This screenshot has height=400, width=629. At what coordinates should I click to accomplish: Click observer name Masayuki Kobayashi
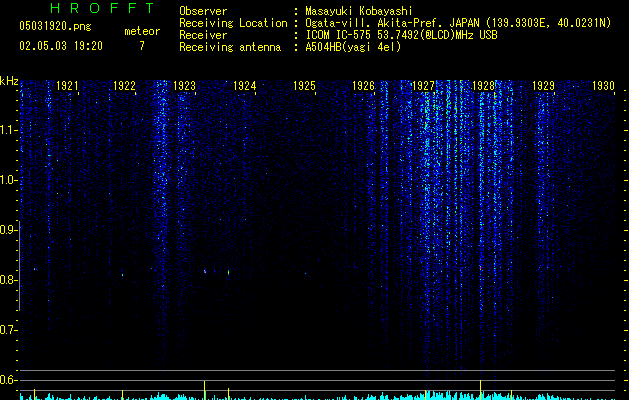359,11
